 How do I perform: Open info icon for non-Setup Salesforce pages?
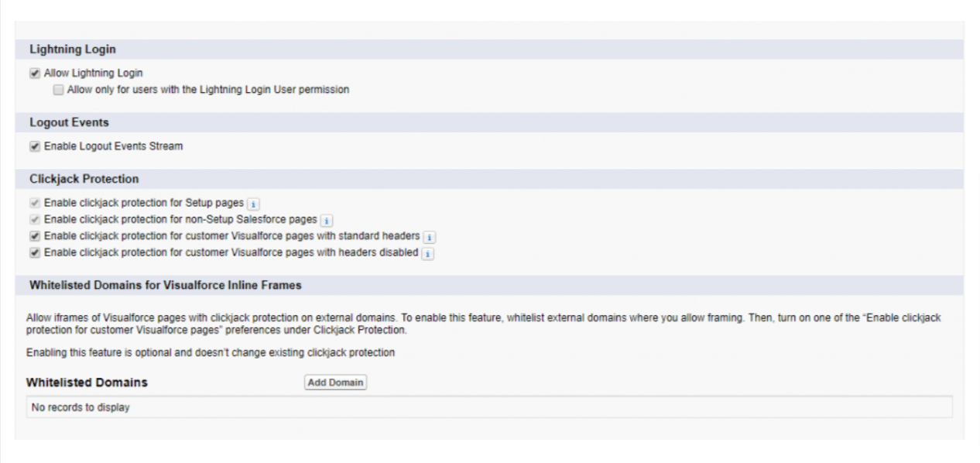[327, 221]
